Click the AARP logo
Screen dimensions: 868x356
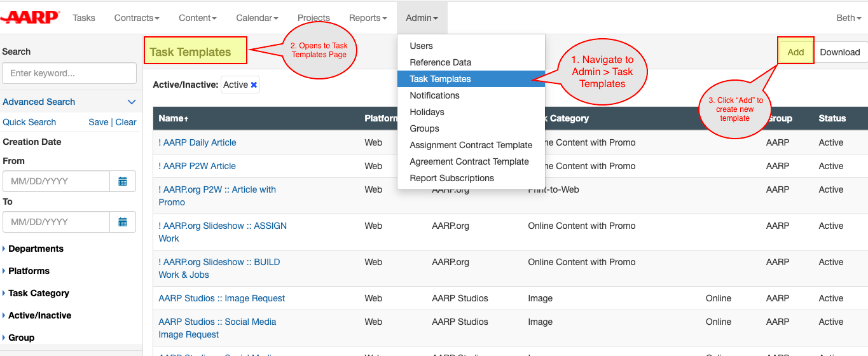pyautogui.click(x=29, y=17)
